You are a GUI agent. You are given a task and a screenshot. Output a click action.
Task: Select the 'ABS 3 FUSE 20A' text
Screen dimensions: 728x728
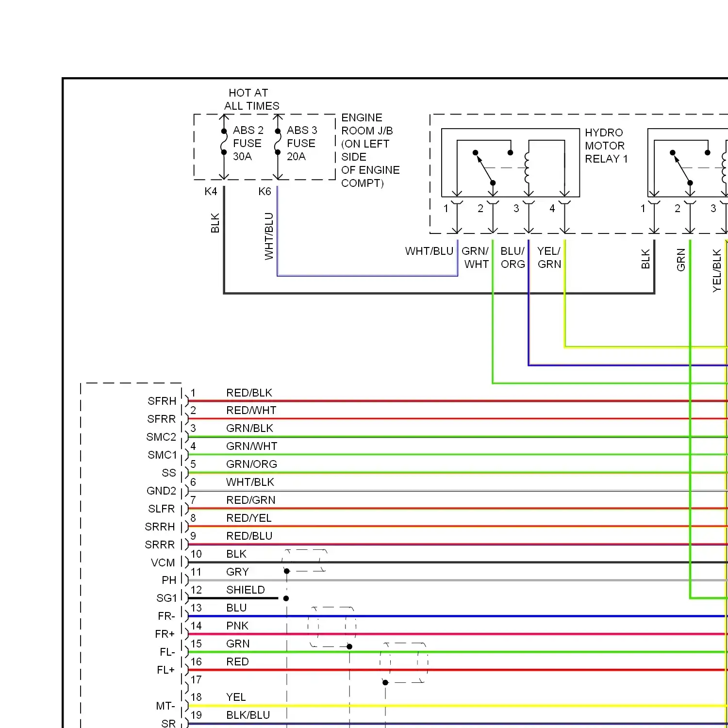(x=302, y=143)
